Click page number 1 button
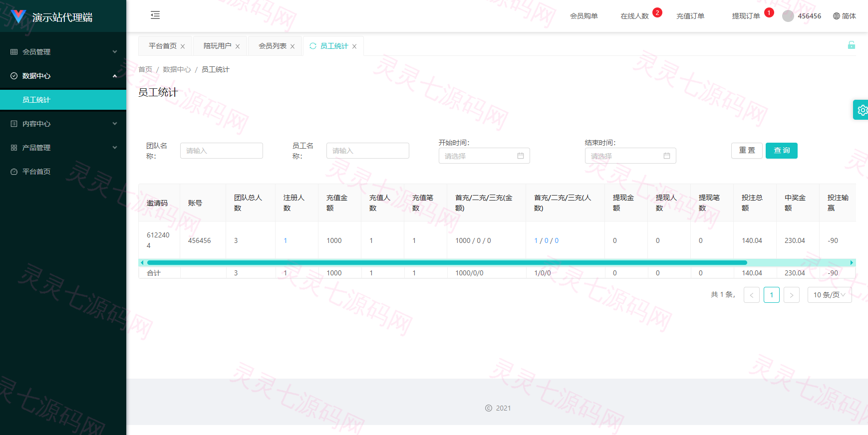This screenshot has height=435, width=868. (x=772, y=295)
